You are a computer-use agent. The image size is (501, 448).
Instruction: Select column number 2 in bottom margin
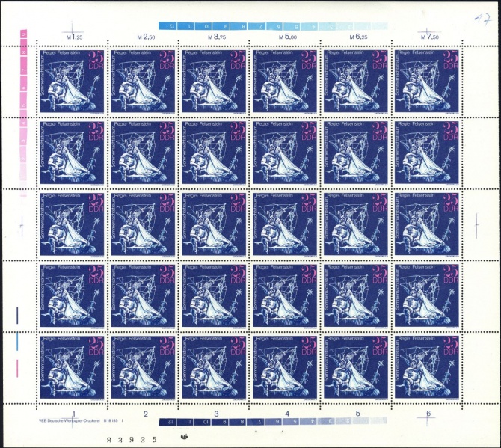(146, 414)
